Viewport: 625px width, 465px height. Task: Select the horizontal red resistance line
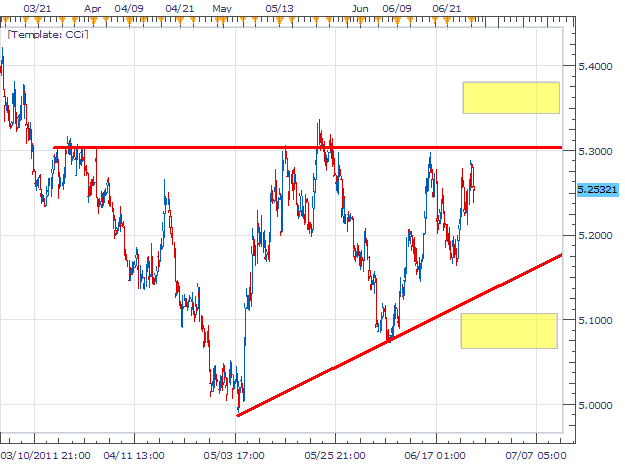(x=307, y=148)
